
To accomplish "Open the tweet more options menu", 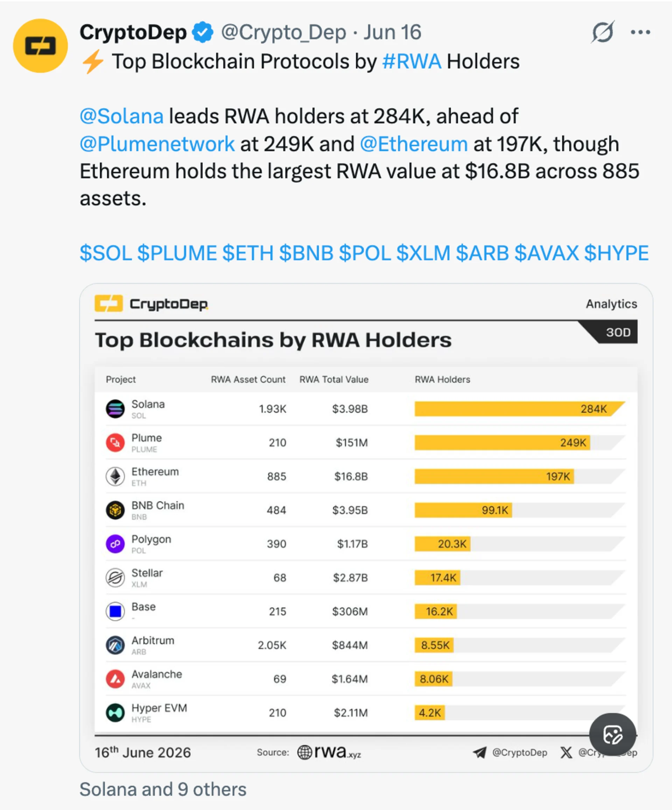I will click(x=640, y=33).
